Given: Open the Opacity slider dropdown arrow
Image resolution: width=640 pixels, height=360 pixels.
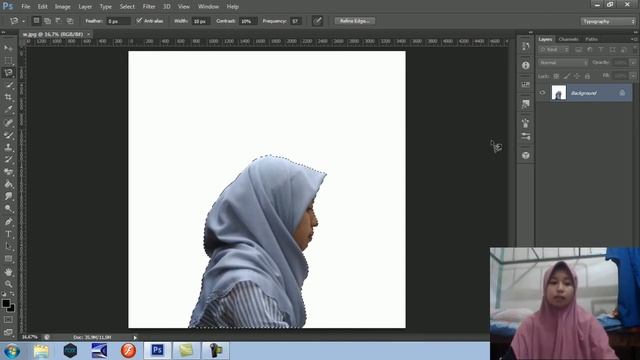Looking at the screenshot, I should pos(633,62).
